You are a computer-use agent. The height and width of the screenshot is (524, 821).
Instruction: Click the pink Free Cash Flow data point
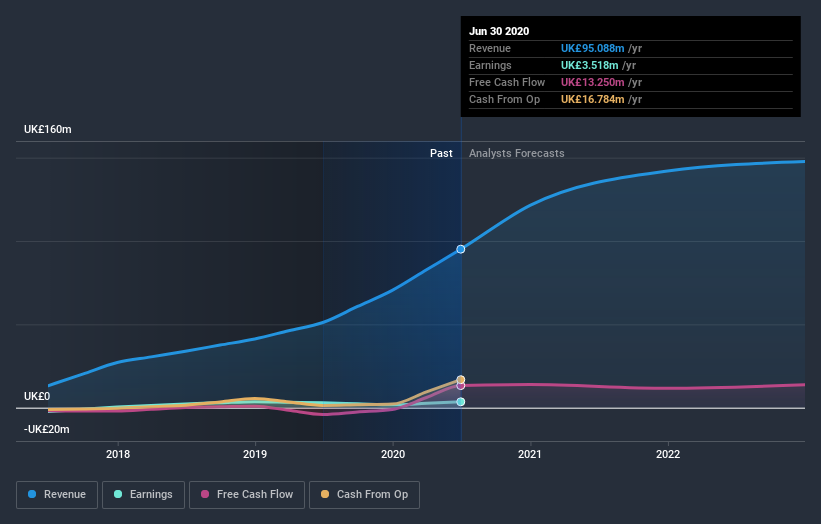pos(461,386)
